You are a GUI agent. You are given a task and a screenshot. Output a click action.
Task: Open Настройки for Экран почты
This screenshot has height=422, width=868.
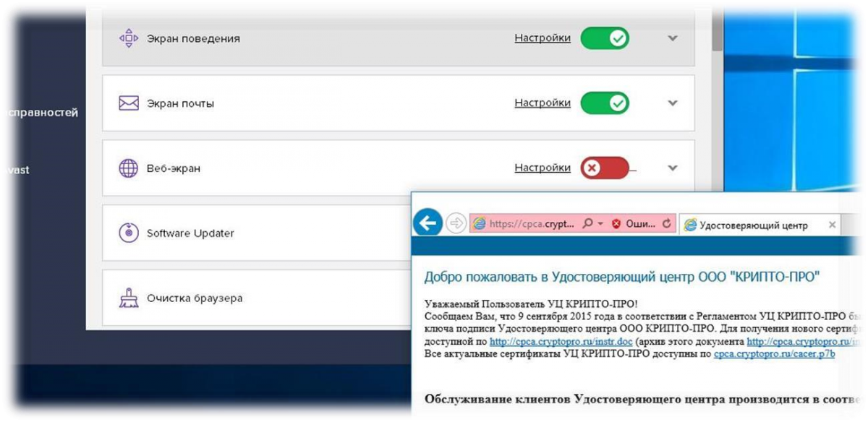542,103
